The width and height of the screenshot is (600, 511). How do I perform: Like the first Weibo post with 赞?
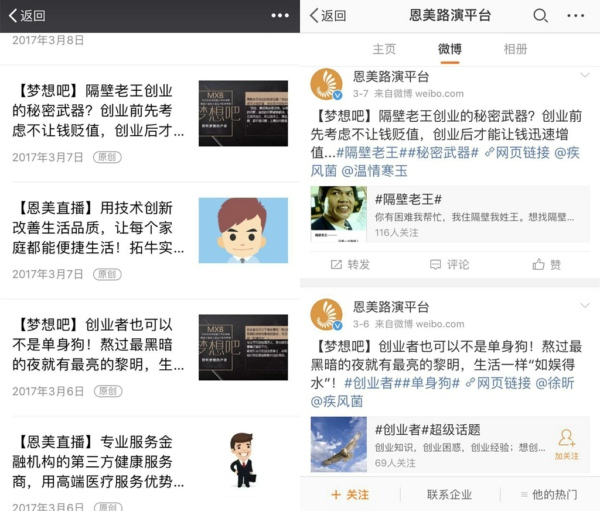(547, 264)
